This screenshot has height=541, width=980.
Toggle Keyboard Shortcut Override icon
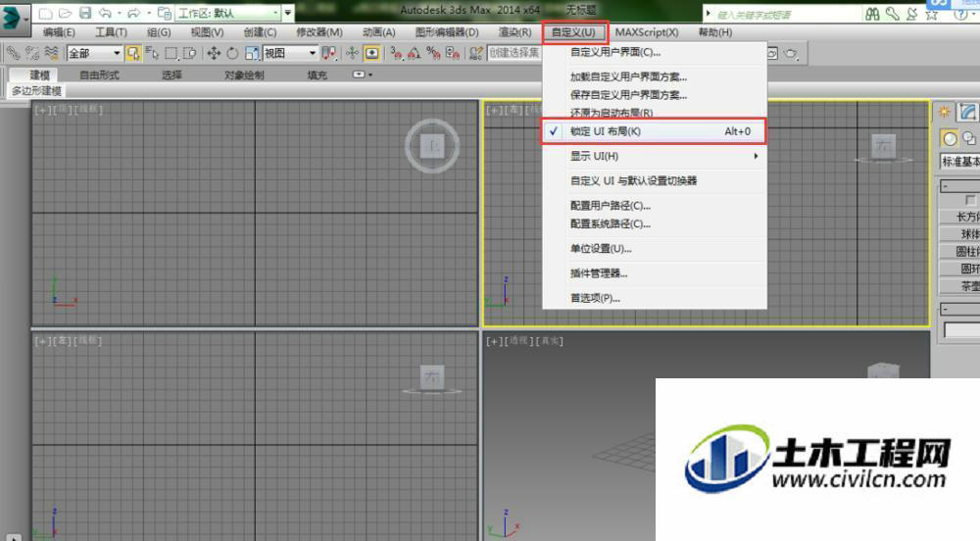click(371, 54)
